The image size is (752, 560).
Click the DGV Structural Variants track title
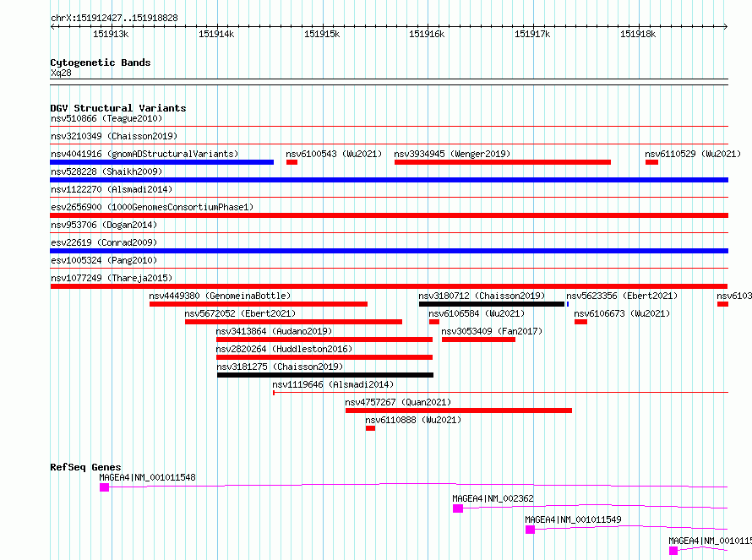118,108
